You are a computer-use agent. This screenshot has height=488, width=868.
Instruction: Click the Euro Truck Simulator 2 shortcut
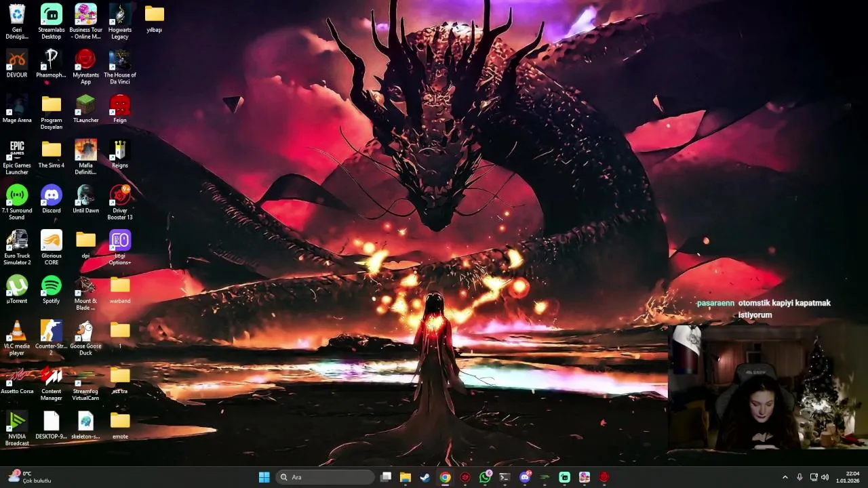point(17,248)
